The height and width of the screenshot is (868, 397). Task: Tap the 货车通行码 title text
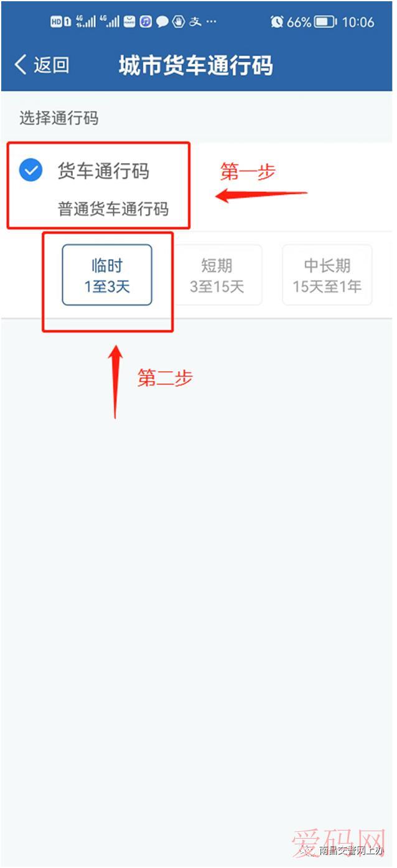pos(103,171)
